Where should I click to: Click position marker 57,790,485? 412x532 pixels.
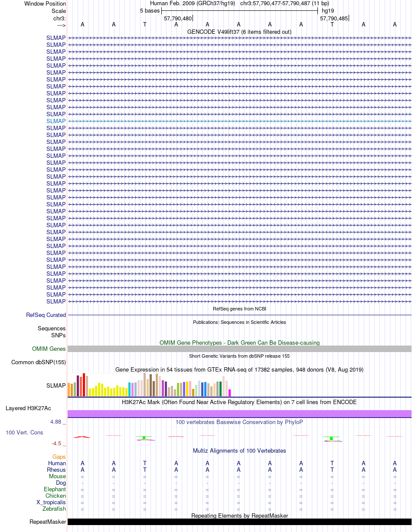point(334,18)
